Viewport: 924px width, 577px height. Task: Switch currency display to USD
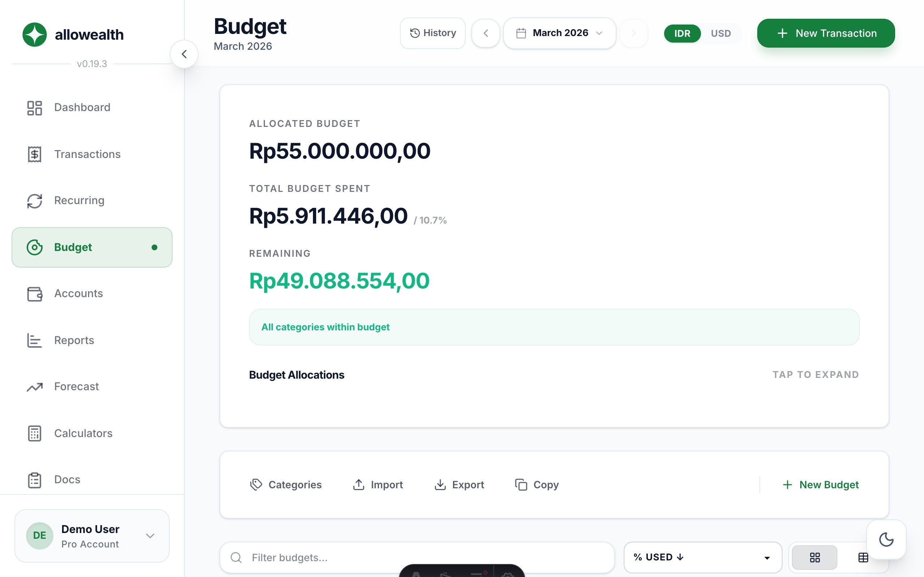pyautogui.click(x=721, y=34)
